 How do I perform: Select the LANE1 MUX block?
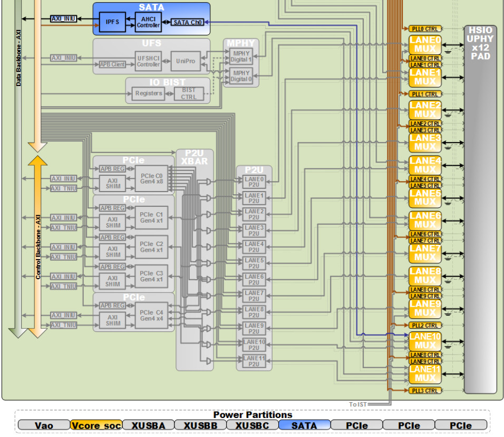425,78
